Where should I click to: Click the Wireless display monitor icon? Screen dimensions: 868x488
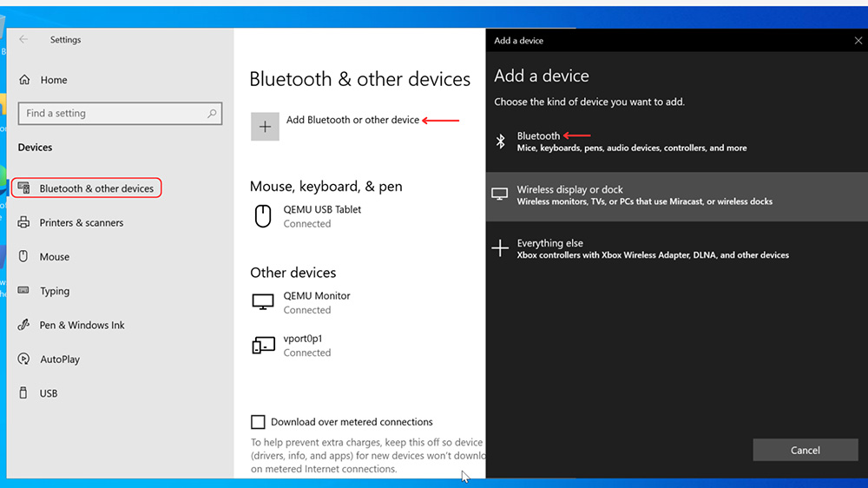499,195
